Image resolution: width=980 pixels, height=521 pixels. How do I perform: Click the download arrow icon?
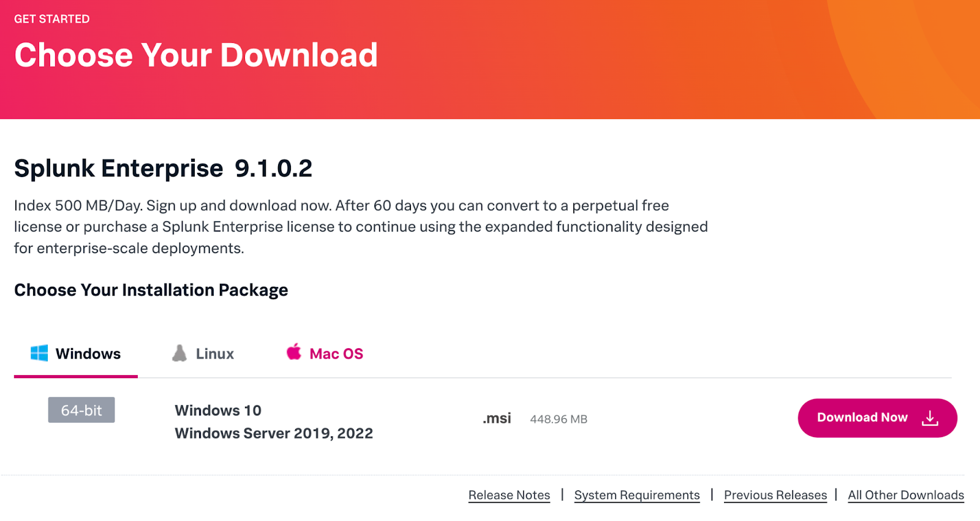(930, 418)
